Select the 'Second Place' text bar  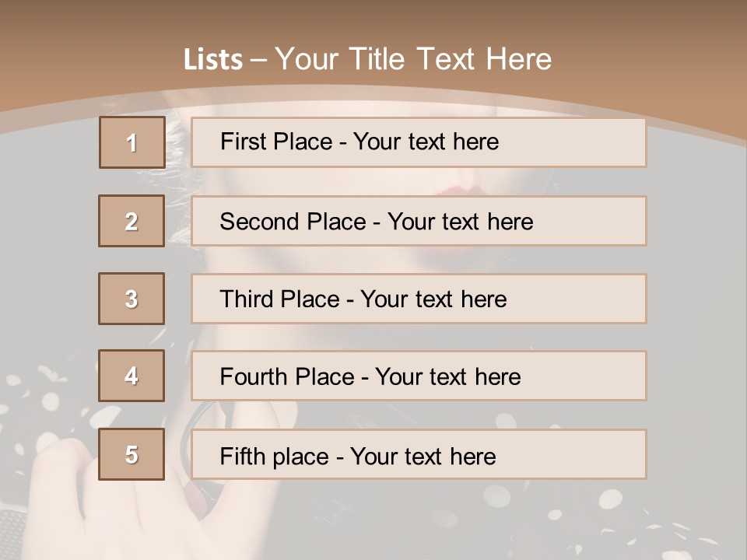pos(419,221)
